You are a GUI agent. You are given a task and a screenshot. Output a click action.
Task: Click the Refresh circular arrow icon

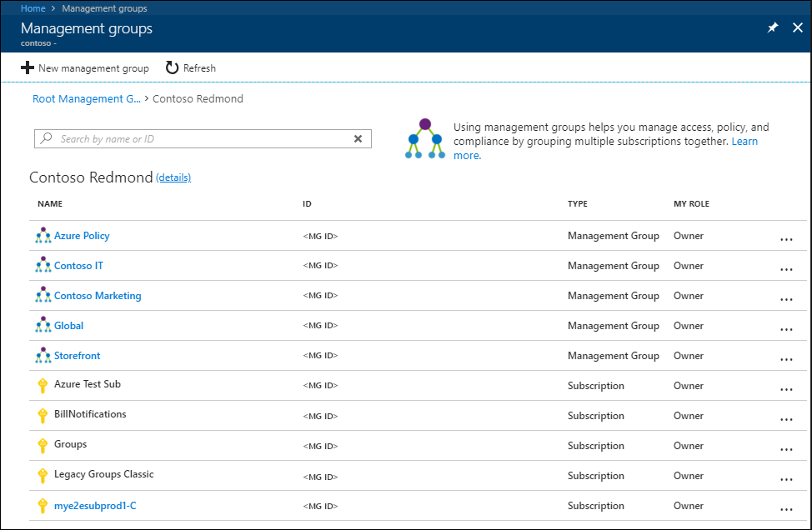[x=172, y=67]
